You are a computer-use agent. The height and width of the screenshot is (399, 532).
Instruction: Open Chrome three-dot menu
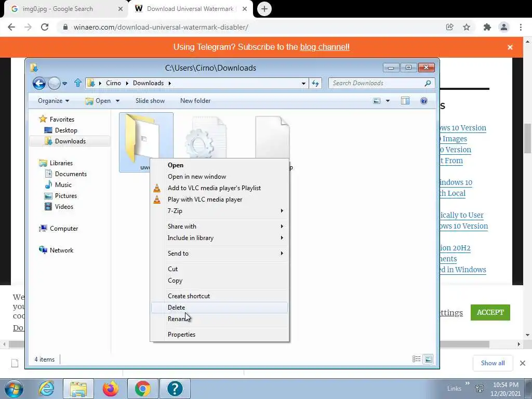(x=521, y=27)
